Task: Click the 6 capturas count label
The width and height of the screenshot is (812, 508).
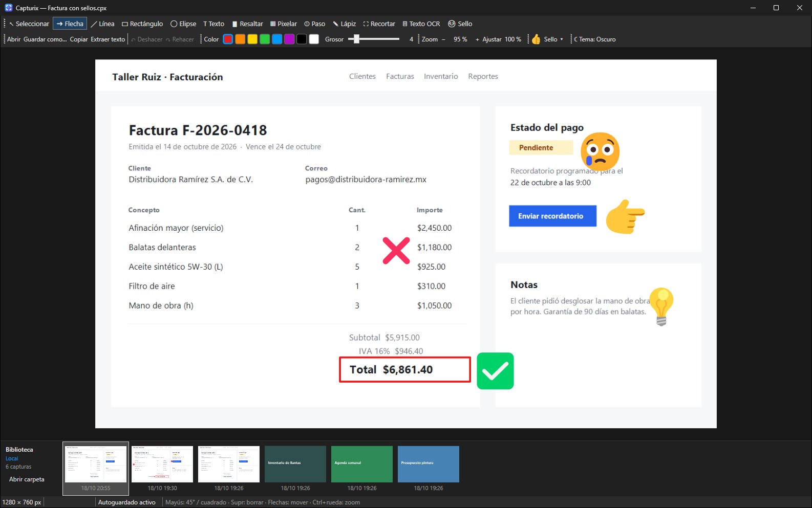Action: coord(18,467)
